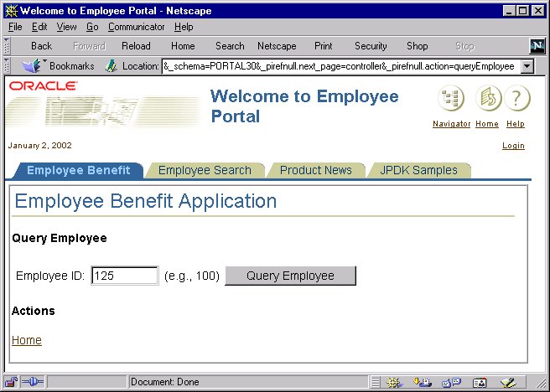
Task: Open the browser Help menu
Action: pyautogui.click(x=184, y=27)
